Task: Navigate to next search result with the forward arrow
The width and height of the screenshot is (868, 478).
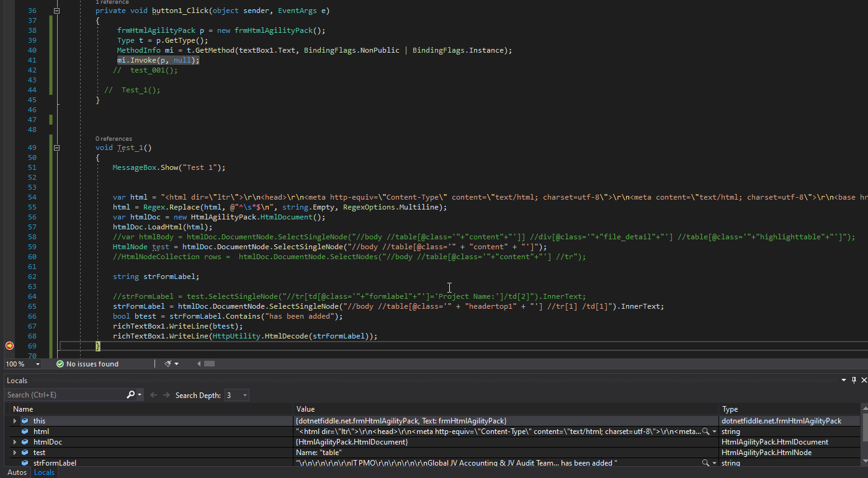Action: point(166,395)
